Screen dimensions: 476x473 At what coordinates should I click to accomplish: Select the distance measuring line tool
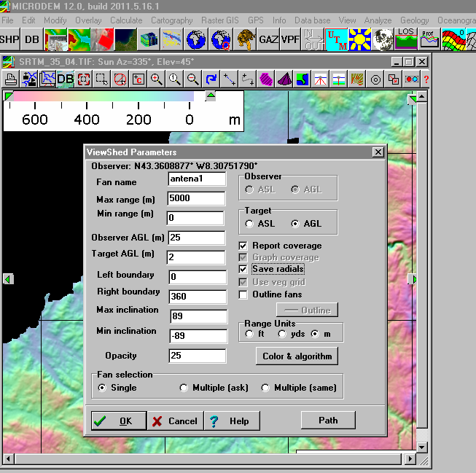pyautogui.click(x=229, y=79)
